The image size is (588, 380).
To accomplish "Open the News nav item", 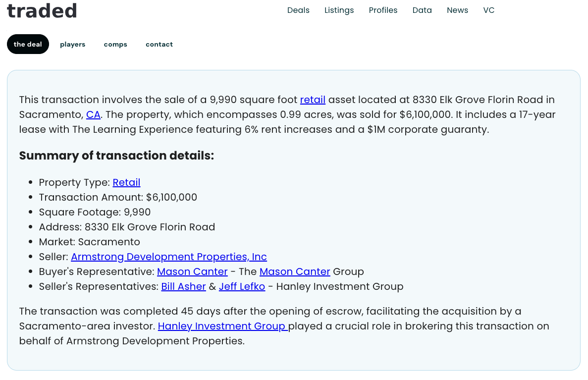I will point(457,10).
